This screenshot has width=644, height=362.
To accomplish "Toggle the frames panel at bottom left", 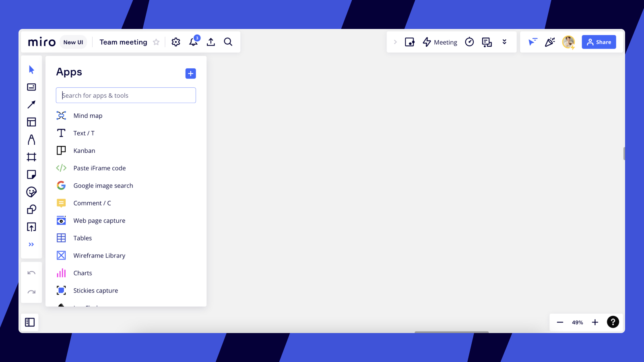I will 30,322.
